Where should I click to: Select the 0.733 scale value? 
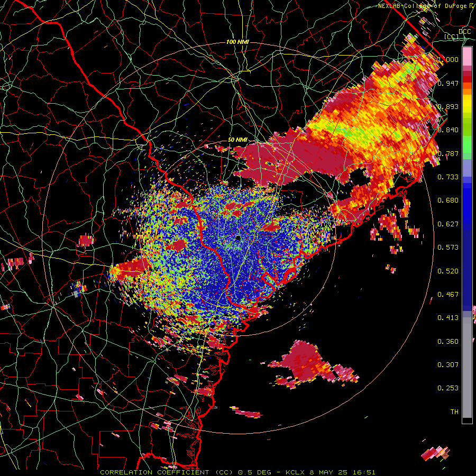[448, 177]
